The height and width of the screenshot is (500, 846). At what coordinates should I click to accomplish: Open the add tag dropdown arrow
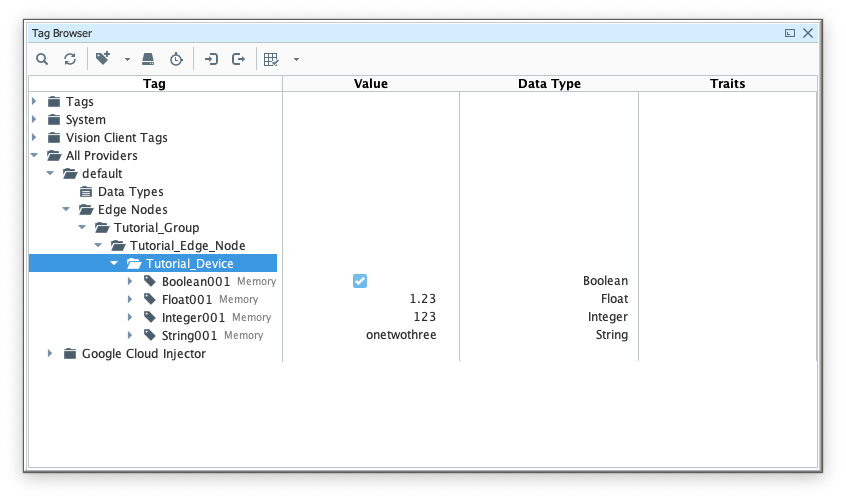point(127,59)
